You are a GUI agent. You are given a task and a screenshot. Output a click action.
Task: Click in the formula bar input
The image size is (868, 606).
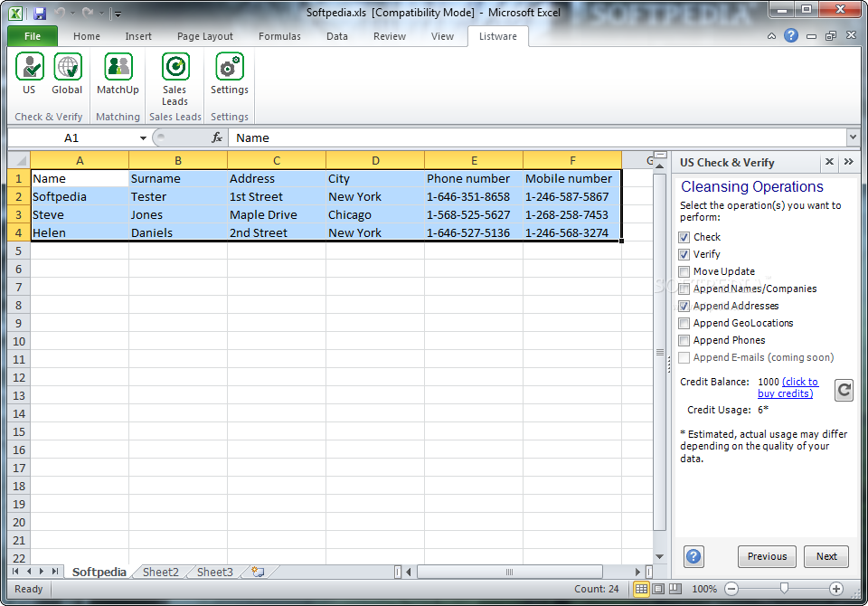tap(537, 137)
